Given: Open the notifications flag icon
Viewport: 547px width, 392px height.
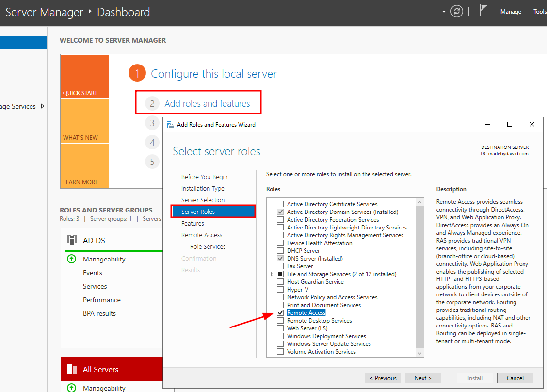Looking at the screenshot, I should (483, 10).
